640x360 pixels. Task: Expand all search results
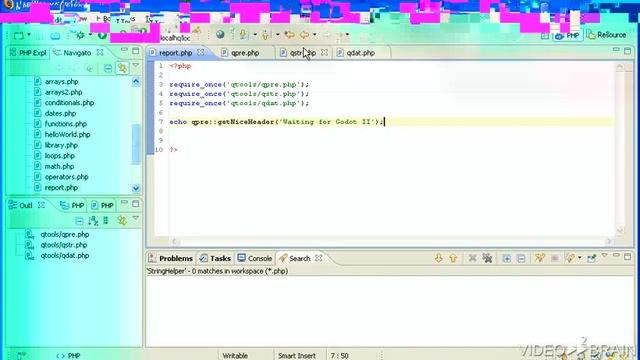[x=507, y=258]
